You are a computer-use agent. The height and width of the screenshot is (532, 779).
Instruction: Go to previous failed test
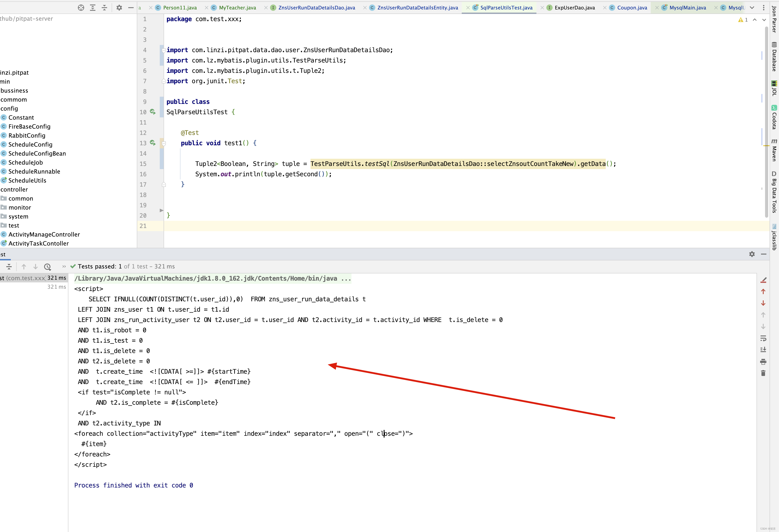point(24,267)
